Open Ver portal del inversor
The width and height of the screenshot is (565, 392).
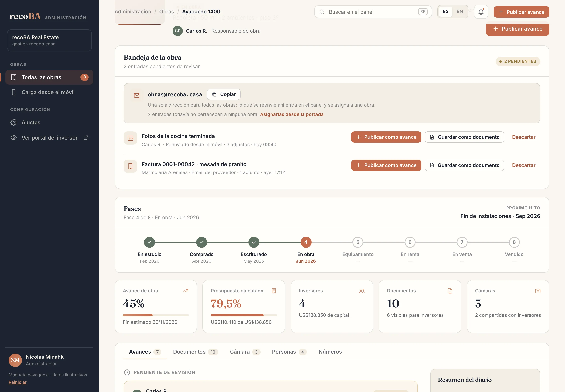point(49,138)
